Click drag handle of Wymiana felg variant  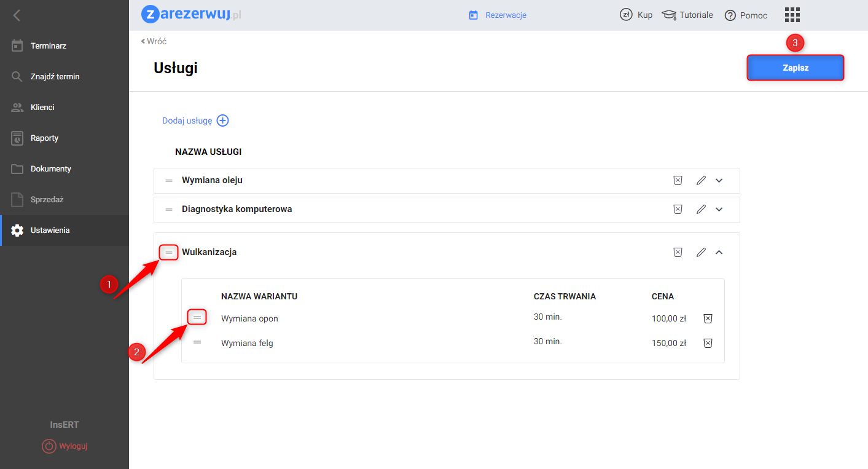(197, 342)
